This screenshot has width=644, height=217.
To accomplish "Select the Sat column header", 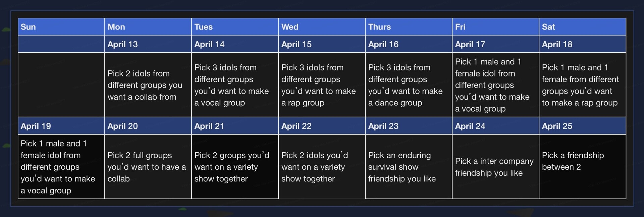I will click(583, 27).
